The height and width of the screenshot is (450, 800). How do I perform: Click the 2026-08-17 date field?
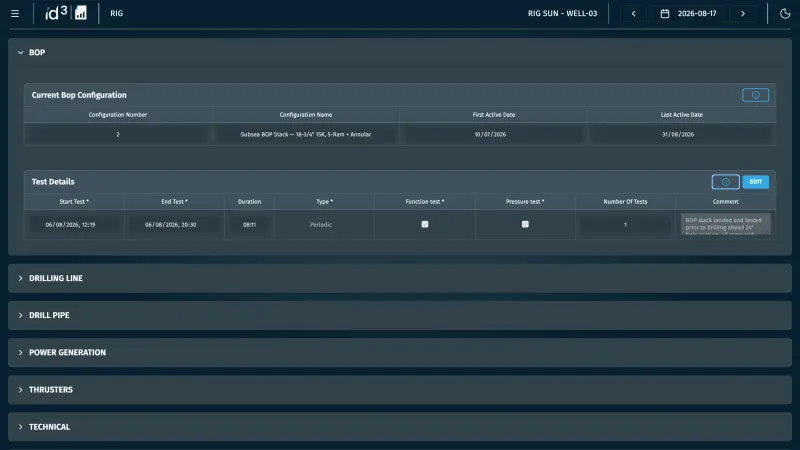pos(697,14)
